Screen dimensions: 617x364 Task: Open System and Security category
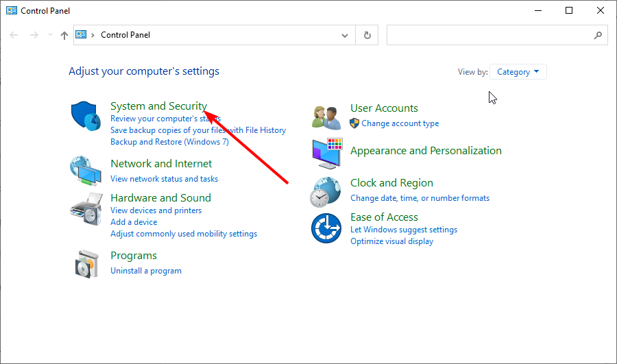pyautogui.click(x=158, y=106)
